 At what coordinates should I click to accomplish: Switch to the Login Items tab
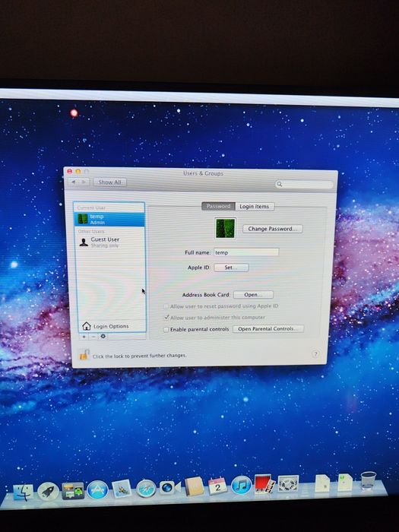tap(255, 206)
